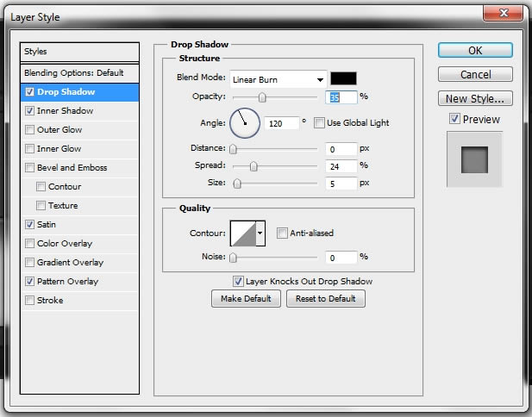
Task: Confirm with the OK button
Action: coord(475,51)
